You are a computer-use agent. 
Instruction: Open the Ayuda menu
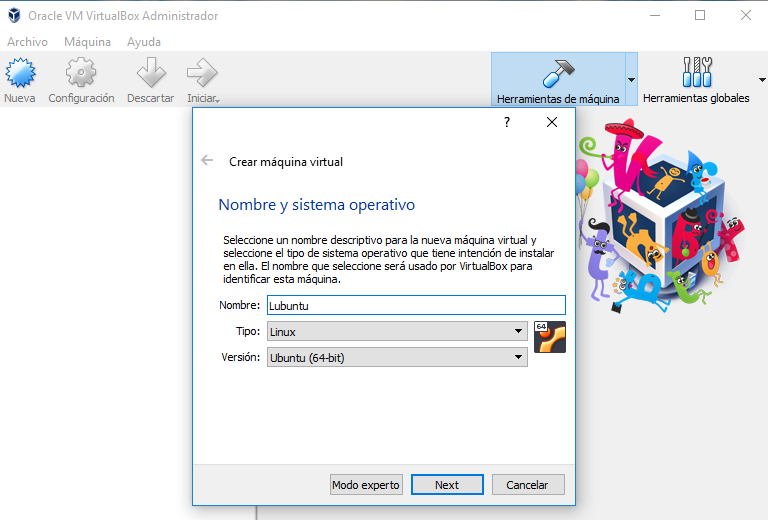tap(144, 42)
